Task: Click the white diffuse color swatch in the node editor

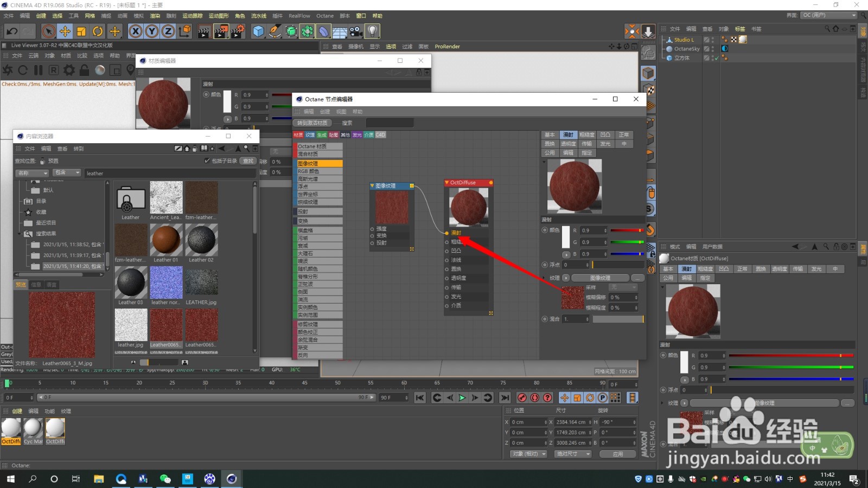Action: click(x=565, y=237)
